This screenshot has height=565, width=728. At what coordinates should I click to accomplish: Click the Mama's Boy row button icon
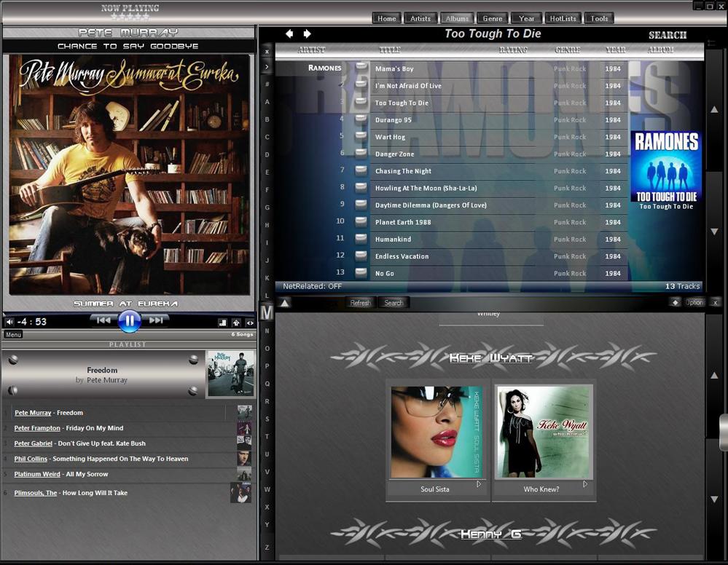coord(361,68)
